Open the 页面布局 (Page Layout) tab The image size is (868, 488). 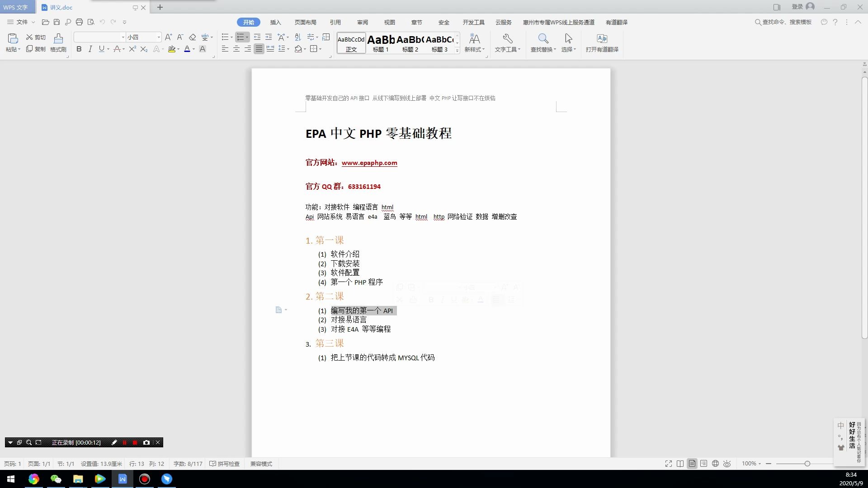(306, 22)
